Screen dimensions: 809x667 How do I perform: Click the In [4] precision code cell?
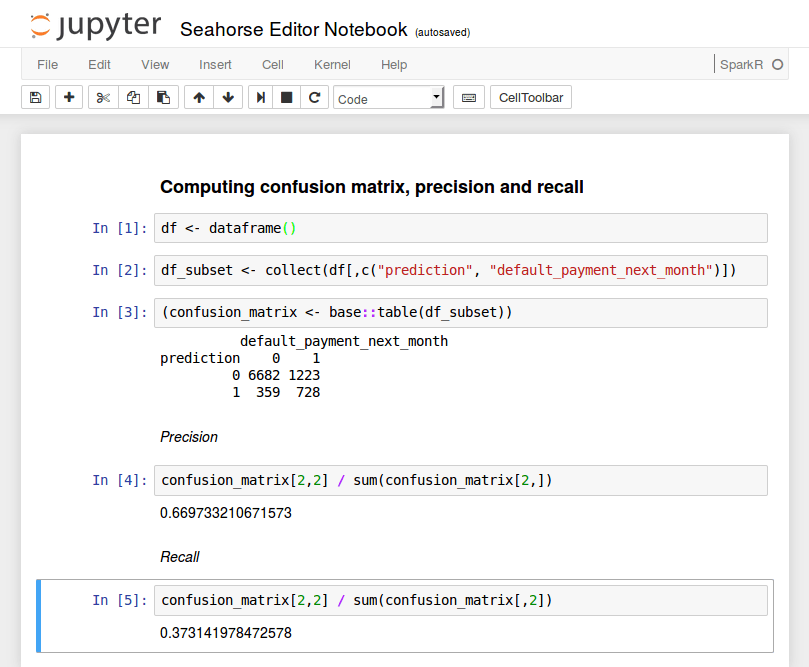pyautogui.click(x=460, y=481)
